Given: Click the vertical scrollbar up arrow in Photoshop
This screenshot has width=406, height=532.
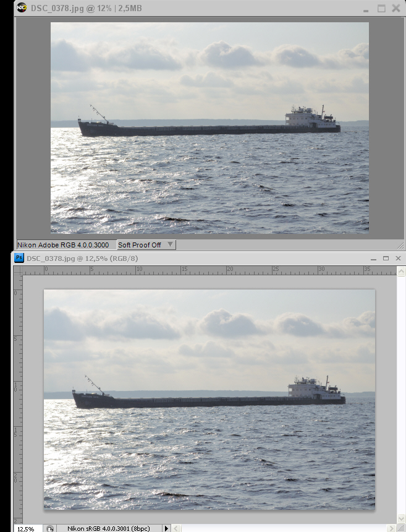Looking at the screenshot, I should (x=401, y=271).
